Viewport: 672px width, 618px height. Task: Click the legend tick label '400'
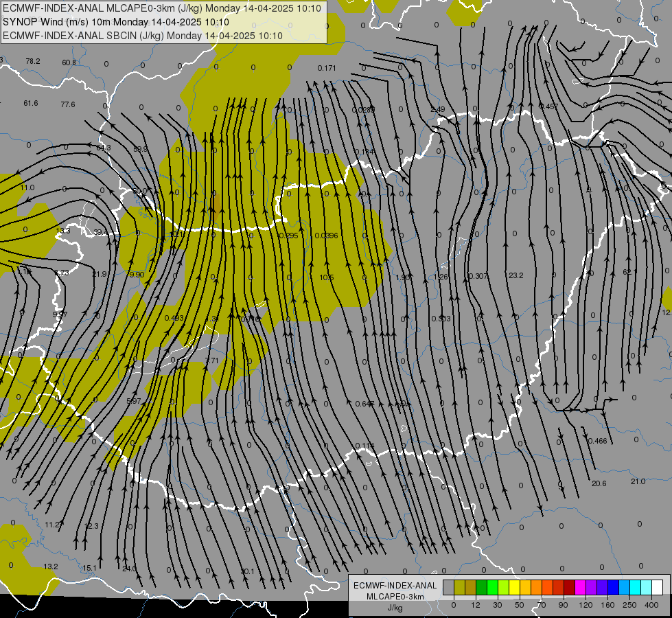(651, 605)
